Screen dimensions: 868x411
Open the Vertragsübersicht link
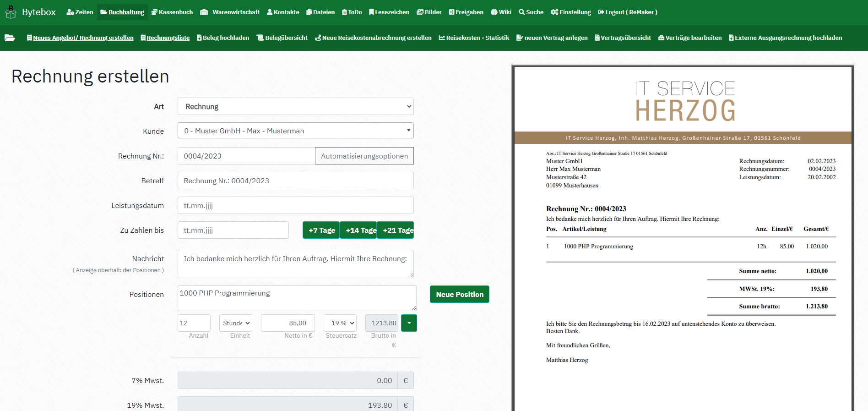[623, 38]
